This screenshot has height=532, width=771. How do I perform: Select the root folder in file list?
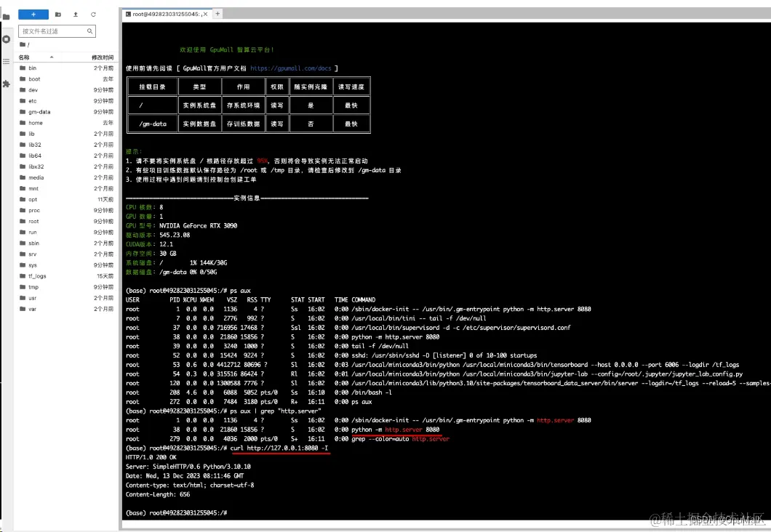[x=66, y=222]
